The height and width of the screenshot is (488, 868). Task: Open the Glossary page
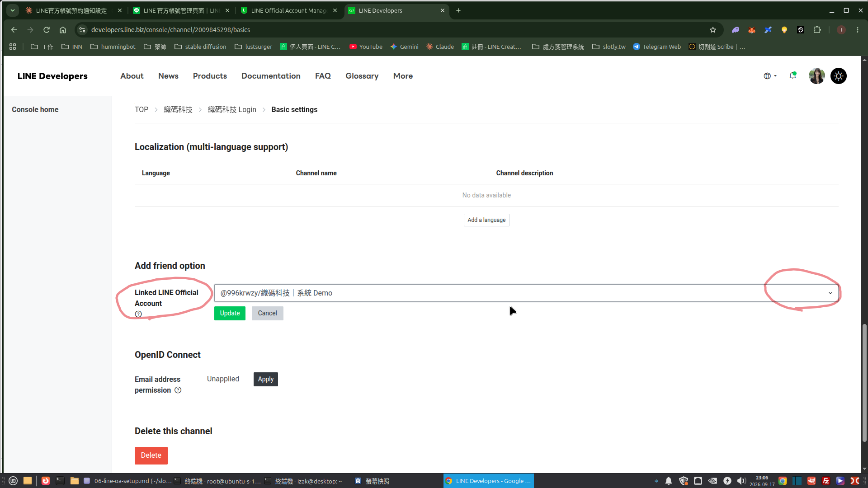[362, 76]
